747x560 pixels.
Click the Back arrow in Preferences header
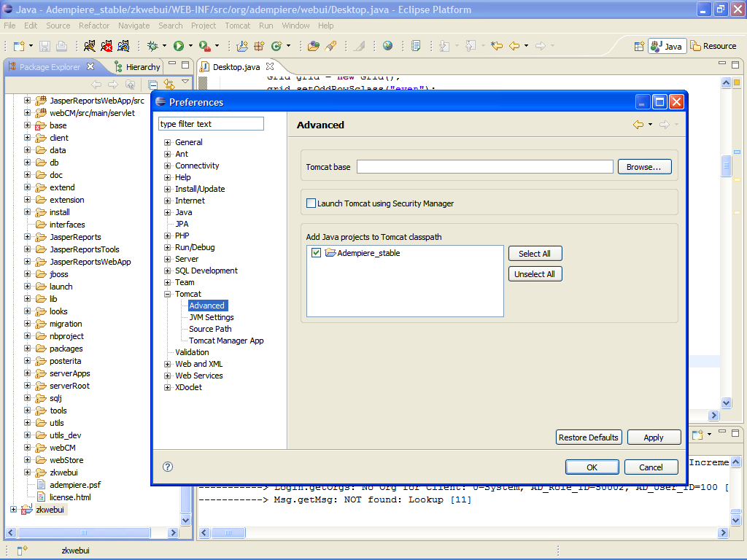638,125
